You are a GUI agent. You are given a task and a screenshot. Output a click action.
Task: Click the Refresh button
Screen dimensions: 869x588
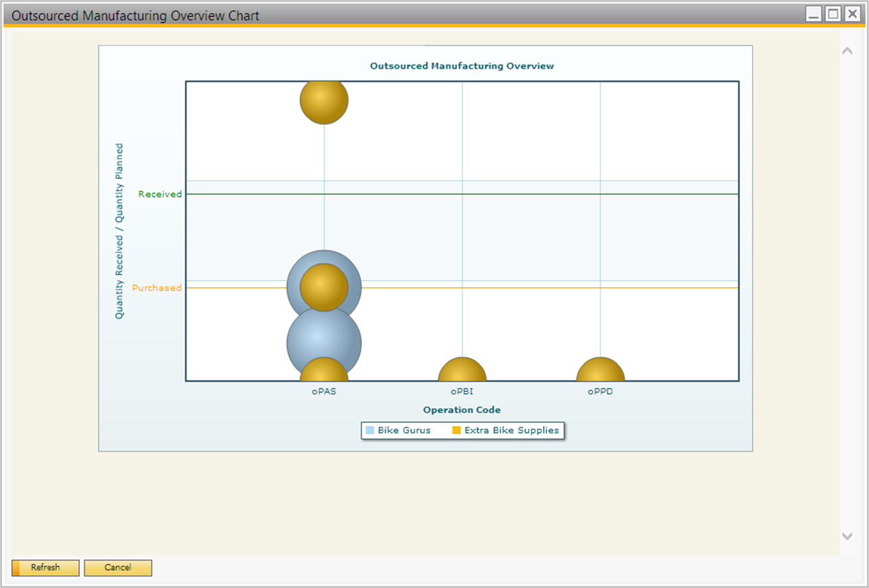tap(45, 568)
